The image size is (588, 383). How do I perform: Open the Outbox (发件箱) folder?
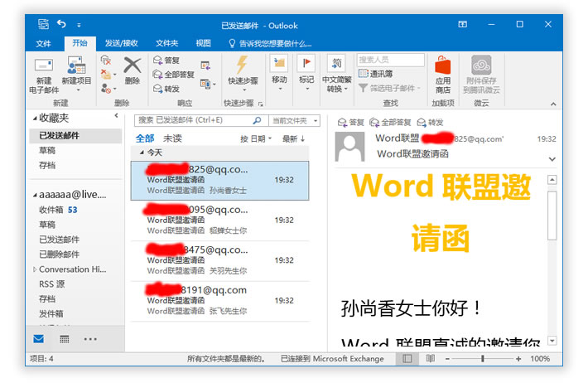pos(51,313)
